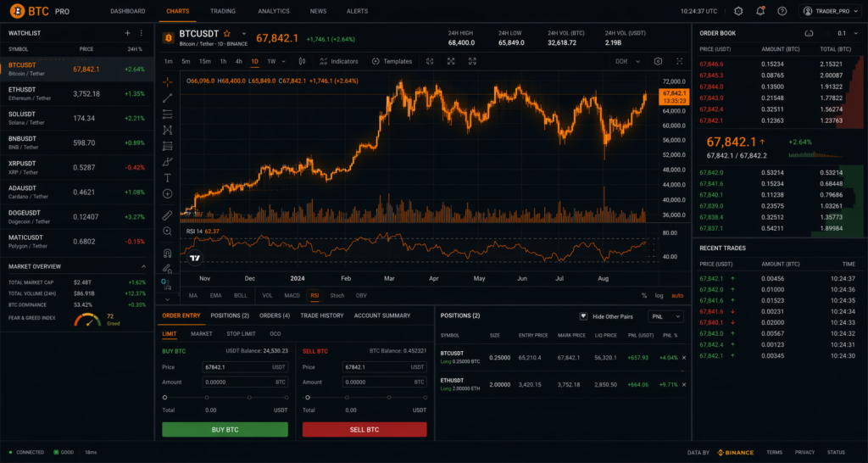Select the text annotation tool

[167, 178]
